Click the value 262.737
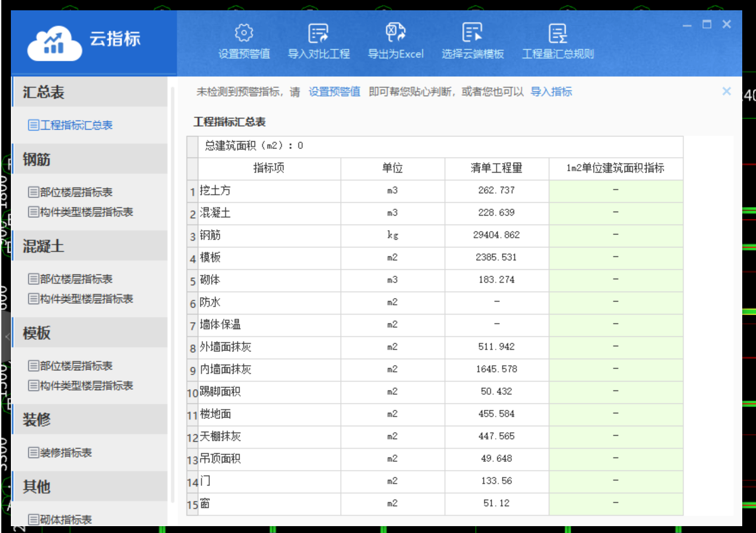This screenshot has height=533, width=756. pos(497,190)
